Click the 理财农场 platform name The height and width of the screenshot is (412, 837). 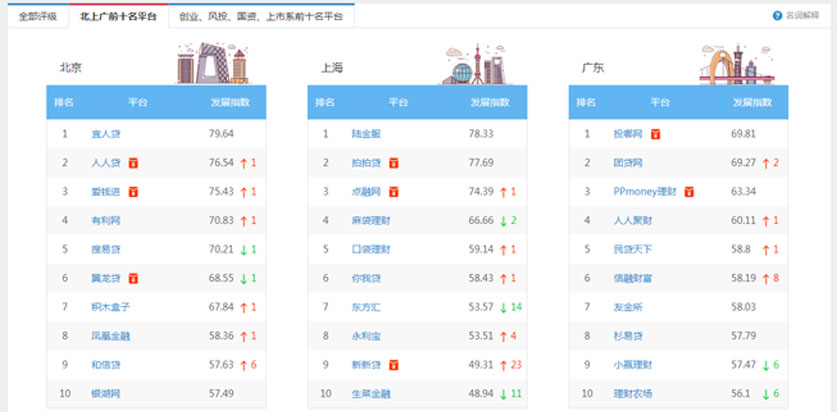click(x=633, y=394)
